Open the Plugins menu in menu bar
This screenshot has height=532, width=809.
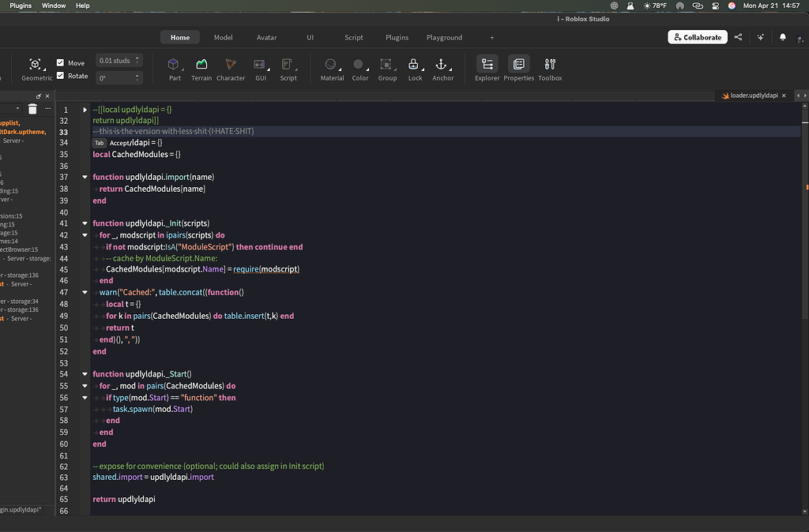[20, 6]
